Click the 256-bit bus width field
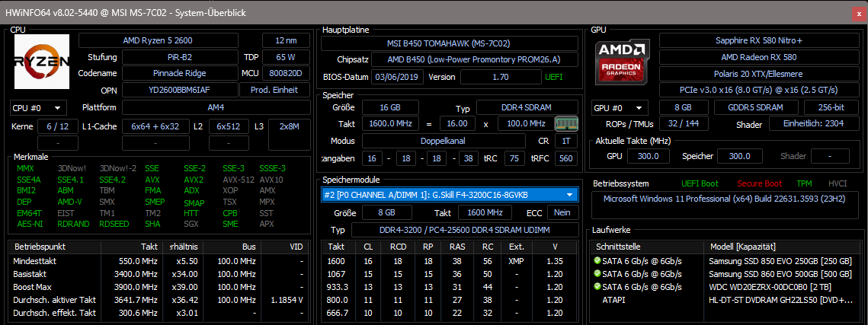Image resolution: width=868 pixels, height=325 pixels. click(831, 108)
